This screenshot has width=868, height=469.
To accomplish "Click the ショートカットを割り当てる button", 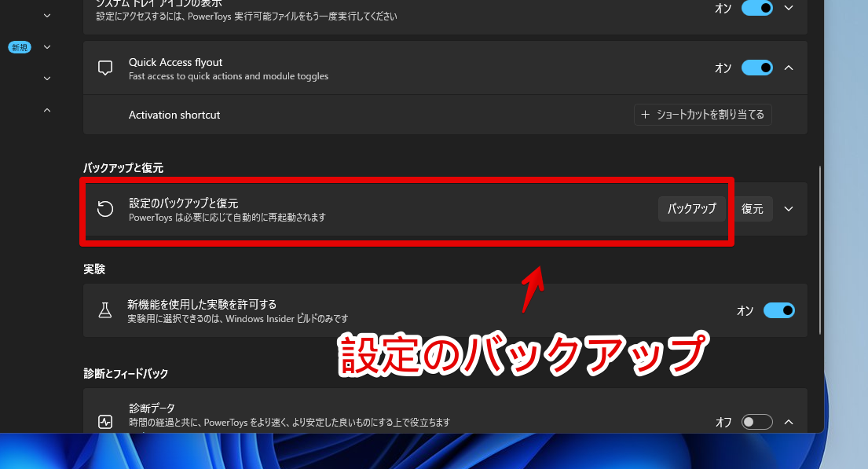I will pyautogui.click(x=703, y=115).
